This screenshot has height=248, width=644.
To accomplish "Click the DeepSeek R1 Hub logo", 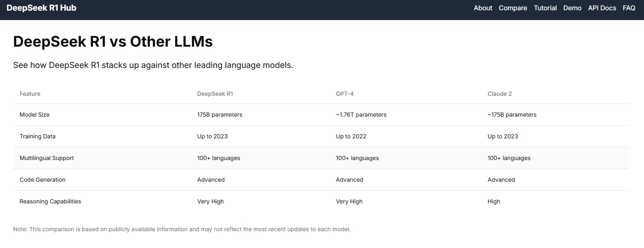I will click(41, 8).
